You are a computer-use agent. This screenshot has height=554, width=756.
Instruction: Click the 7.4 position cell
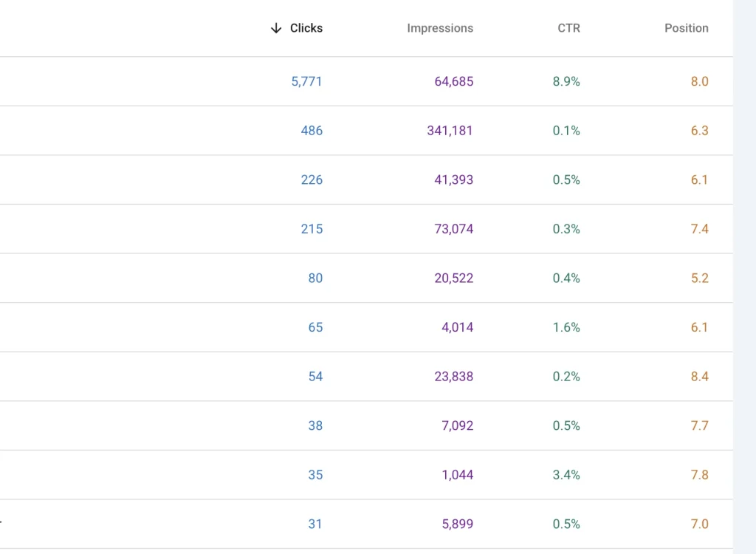[699, 229]
